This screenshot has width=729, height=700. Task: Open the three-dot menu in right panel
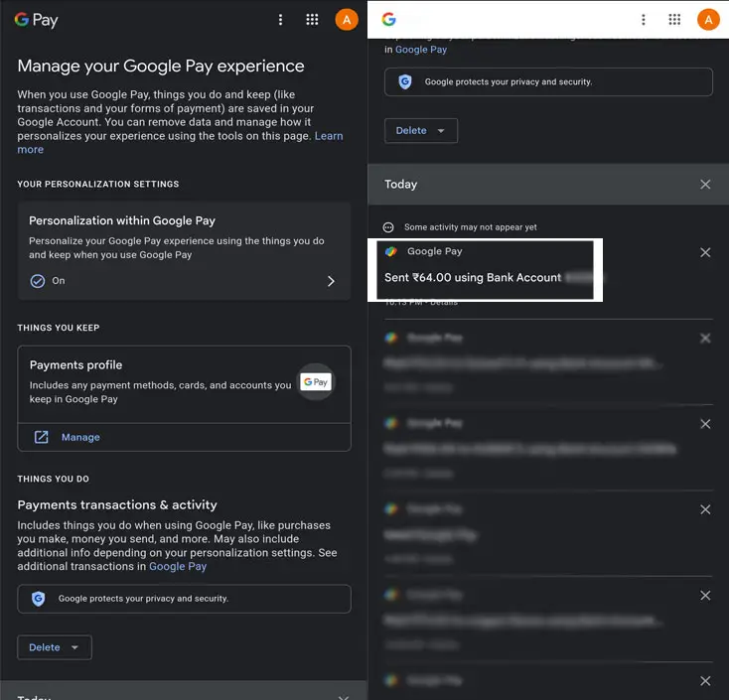point(644,20)
